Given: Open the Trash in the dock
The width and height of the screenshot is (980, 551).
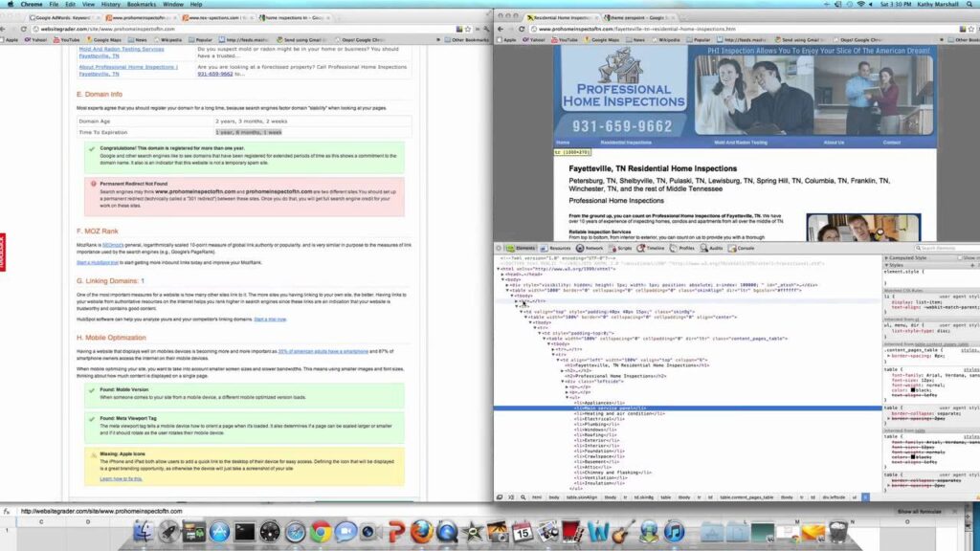Looking at the screenshot, I should [x=838, y=532].
